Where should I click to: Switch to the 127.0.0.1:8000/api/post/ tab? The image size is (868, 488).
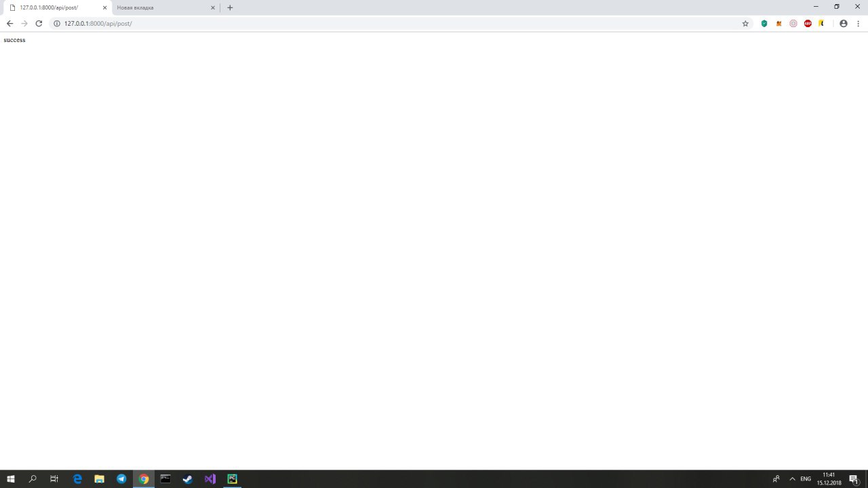[x=56, y=7]
